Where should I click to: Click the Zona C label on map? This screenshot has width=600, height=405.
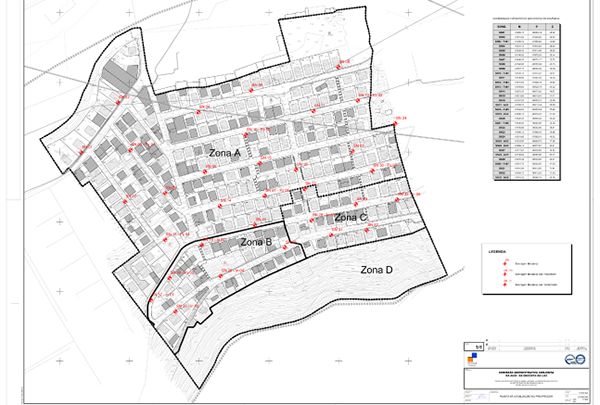point(351,216)
